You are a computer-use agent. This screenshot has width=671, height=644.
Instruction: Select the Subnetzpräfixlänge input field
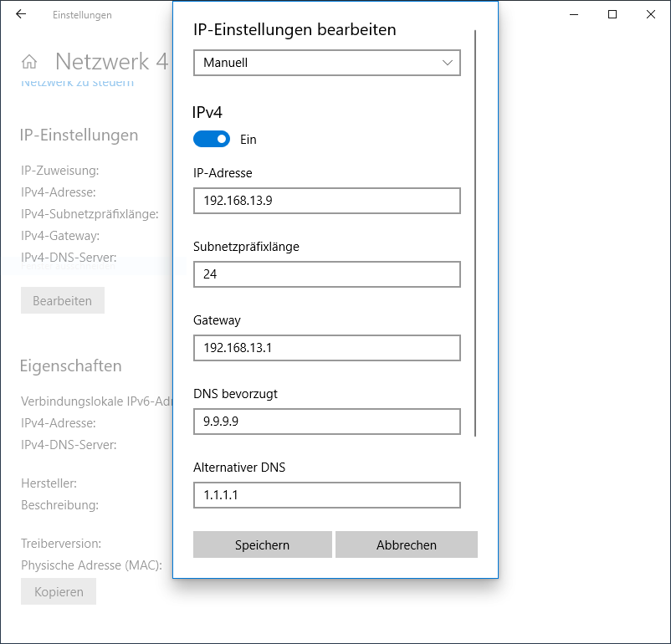[x=326, y=274]
